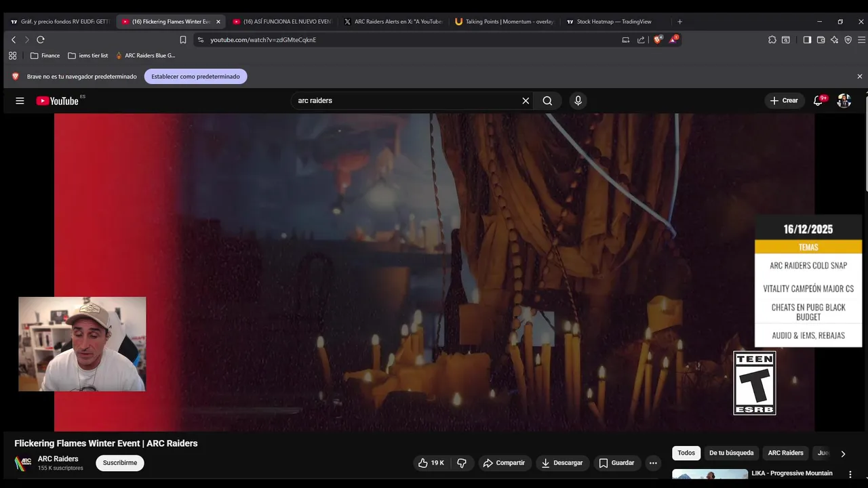Screen dimensions: 868x488
Task: Open site settings icon in address bar
Action: [x=200, y=40]
